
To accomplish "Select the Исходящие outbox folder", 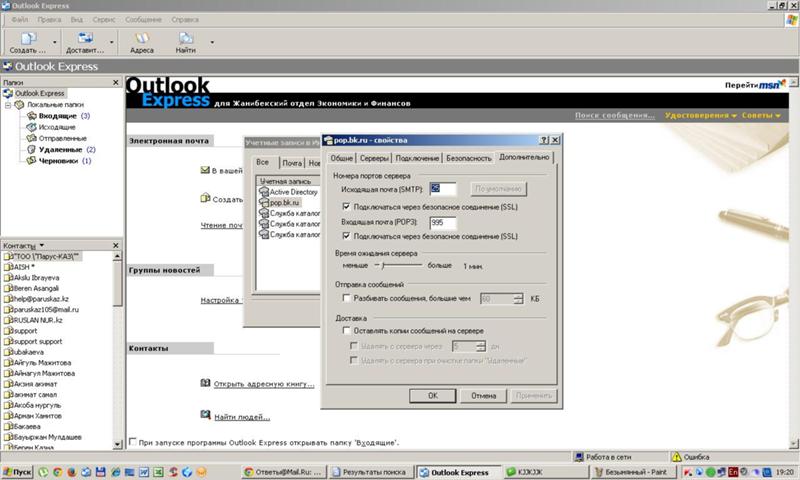I will (51, 127).
